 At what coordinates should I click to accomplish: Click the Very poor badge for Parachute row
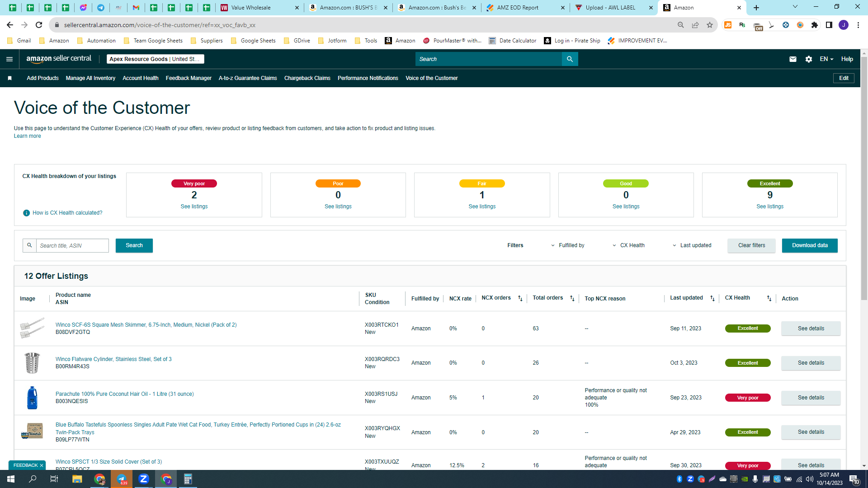748,398
